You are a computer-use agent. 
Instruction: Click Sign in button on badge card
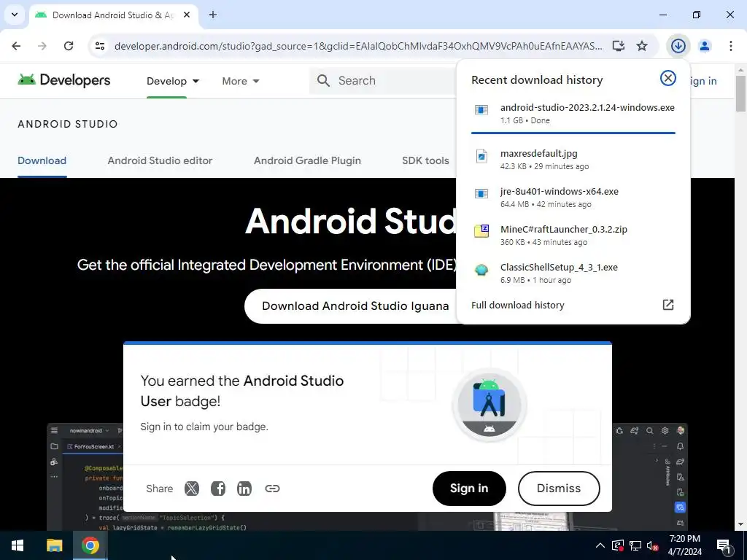(469, 488)
